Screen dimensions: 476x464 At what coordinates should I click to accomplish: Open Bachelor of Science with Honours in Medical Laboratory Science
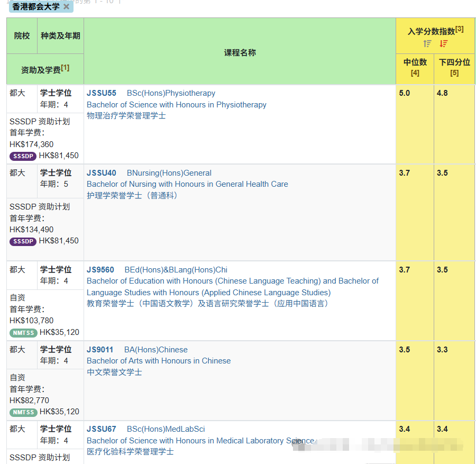pyautogui.click(x=200, y=441)
